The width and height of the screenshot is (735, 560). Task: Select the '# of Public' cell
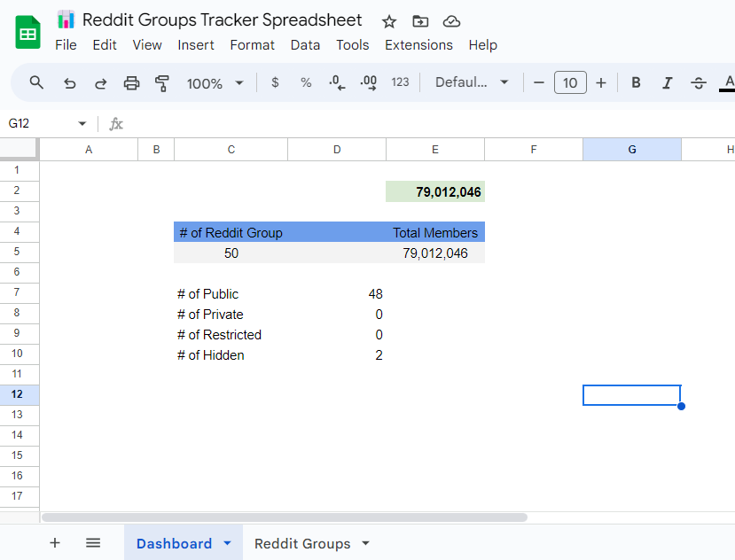pyautogui.click(x=231, y=294)
